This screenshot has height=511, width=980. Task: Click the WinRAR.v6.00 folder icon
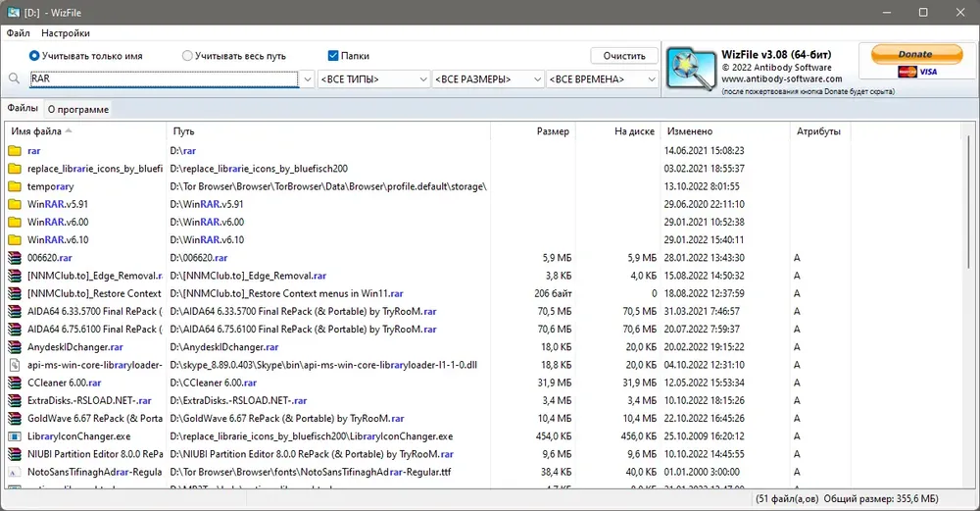coord(15,222)
